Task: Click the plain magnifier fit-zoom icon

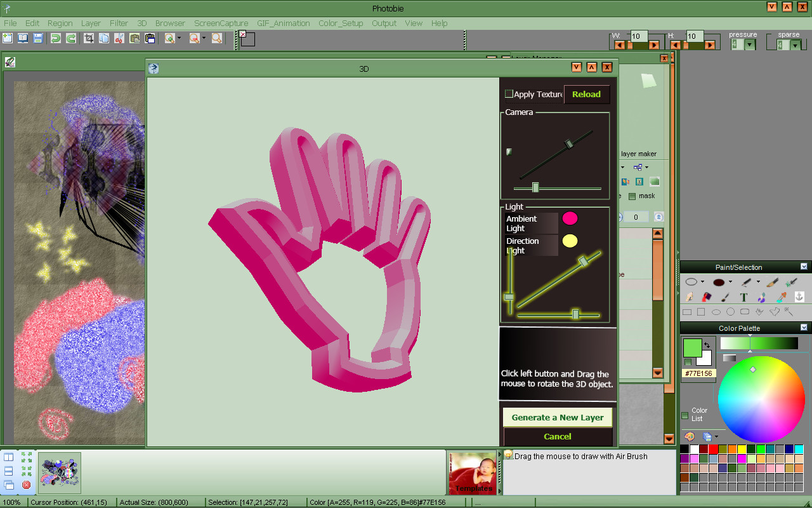Action: pos(217,38)
